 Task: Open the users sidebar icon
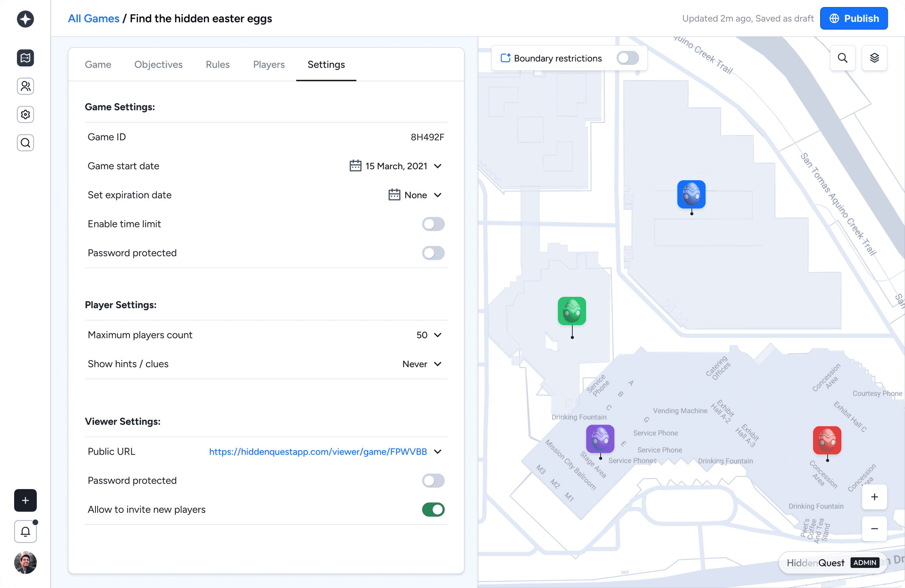pyautogui.click(x=25, y=86)
